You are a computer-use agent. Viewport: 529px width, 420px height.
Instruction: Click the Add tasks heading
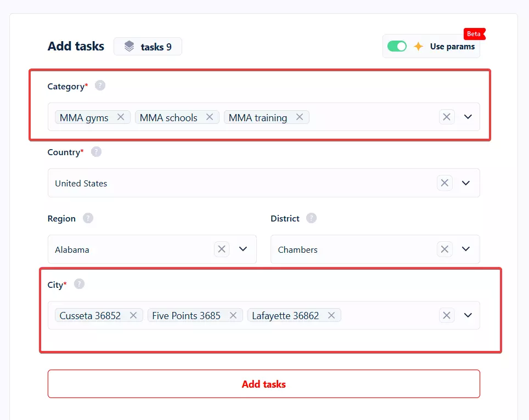(76, 46)
